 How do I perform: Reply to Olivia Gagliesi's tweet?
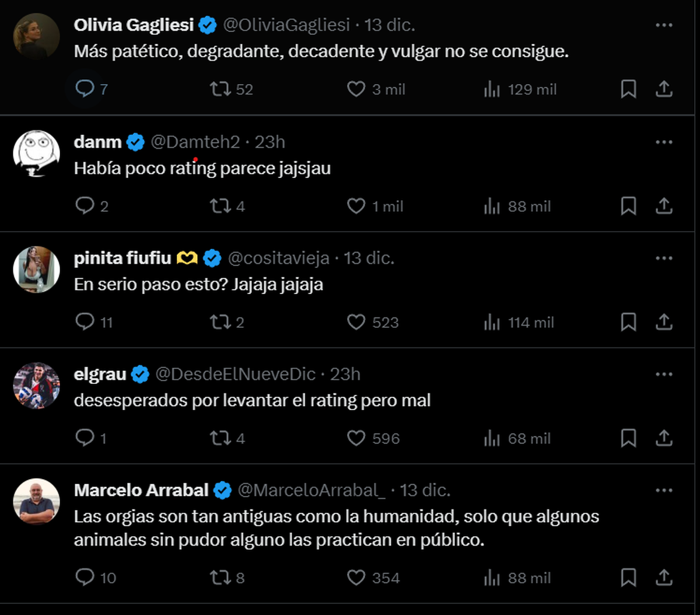click(85, 89)
